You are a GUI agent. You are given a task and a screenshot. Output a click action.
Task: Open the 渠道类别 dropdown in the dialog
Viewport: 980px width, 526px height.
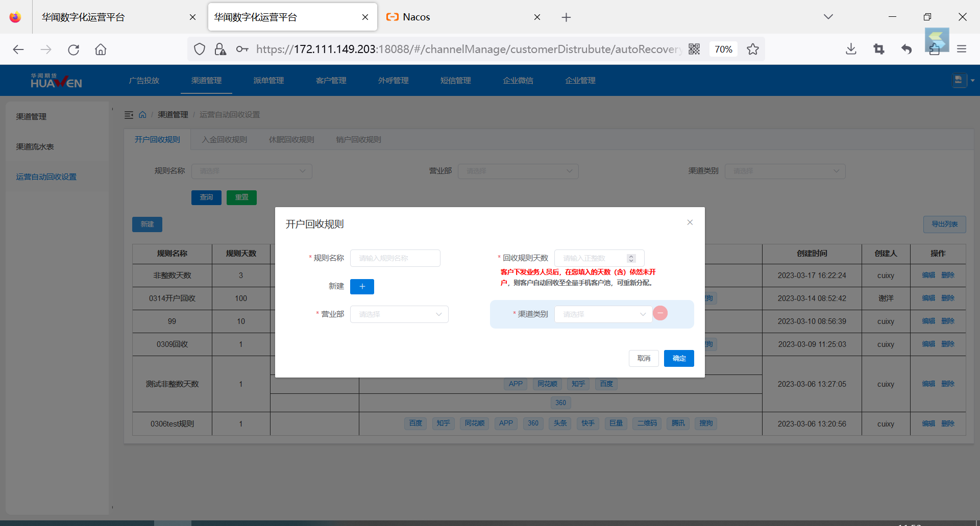(603, 314)
